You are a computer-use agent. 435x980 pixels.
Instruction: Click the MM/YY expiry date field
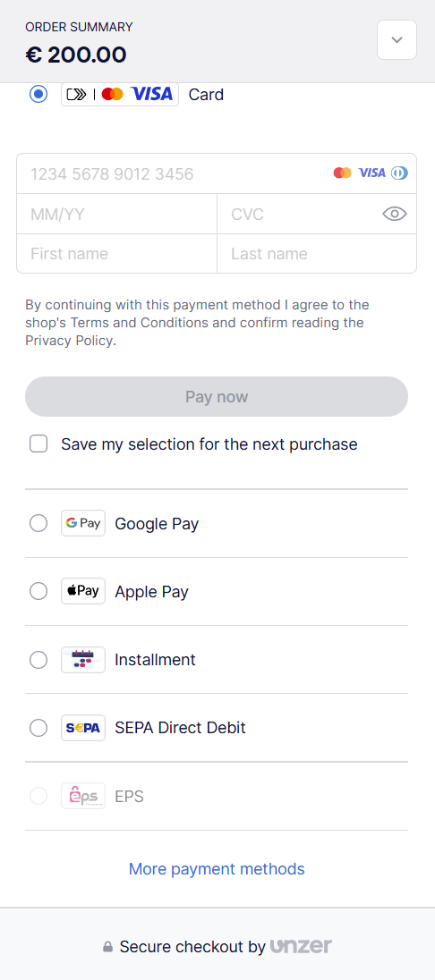click(117, 215)
